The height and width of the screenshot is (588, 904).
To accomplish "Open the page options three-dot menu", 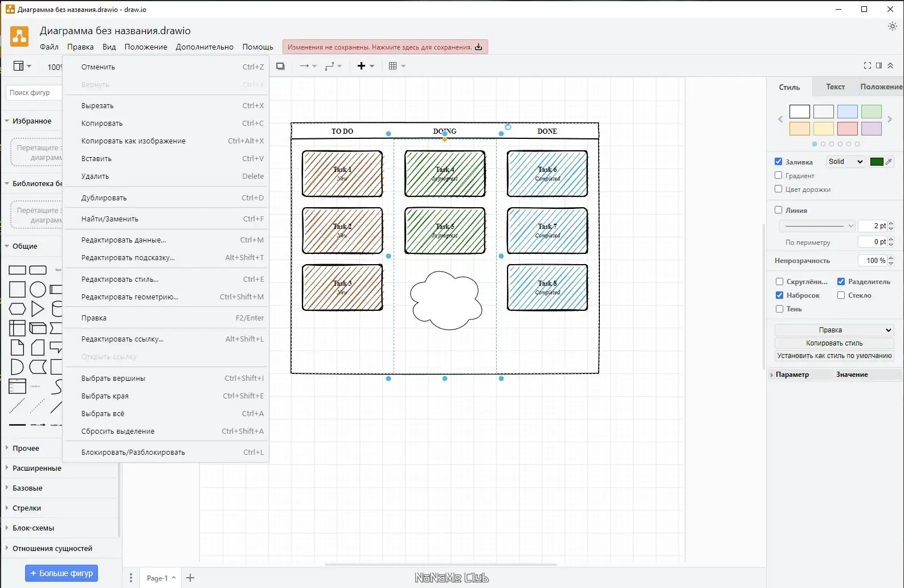I will [x=131, y=578].
